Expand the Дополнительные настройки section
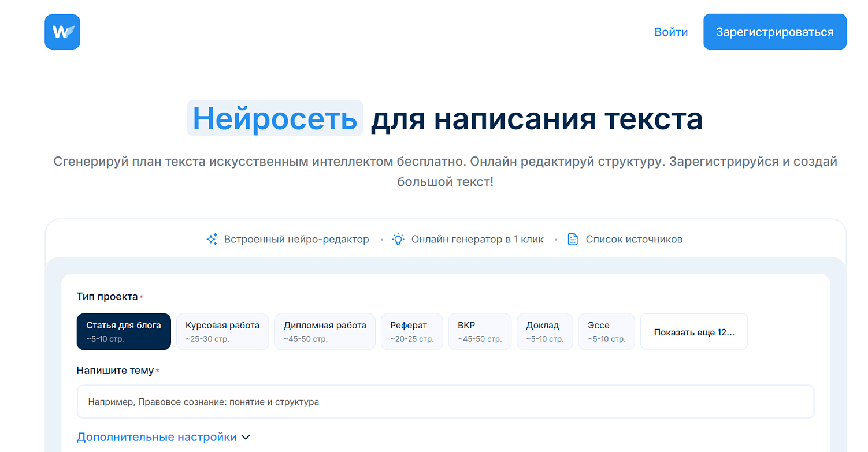The height and width of the screenshot is (452, 868). 164,437
